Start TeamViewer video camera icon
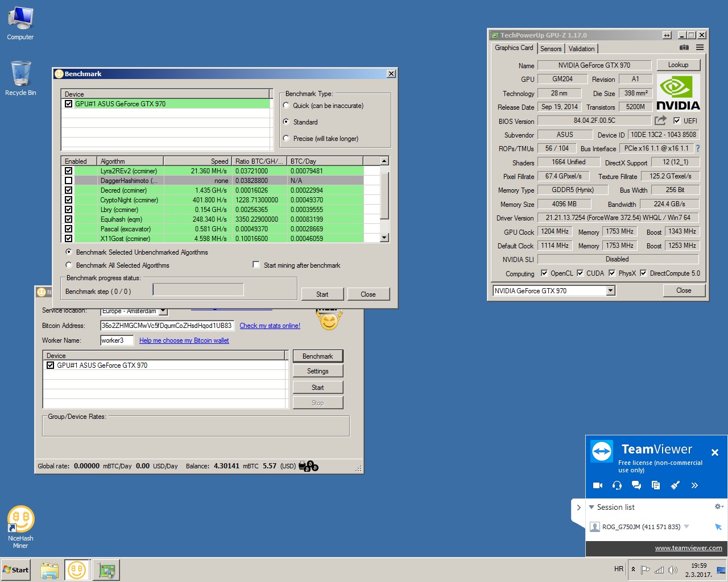 pos(598,485)
